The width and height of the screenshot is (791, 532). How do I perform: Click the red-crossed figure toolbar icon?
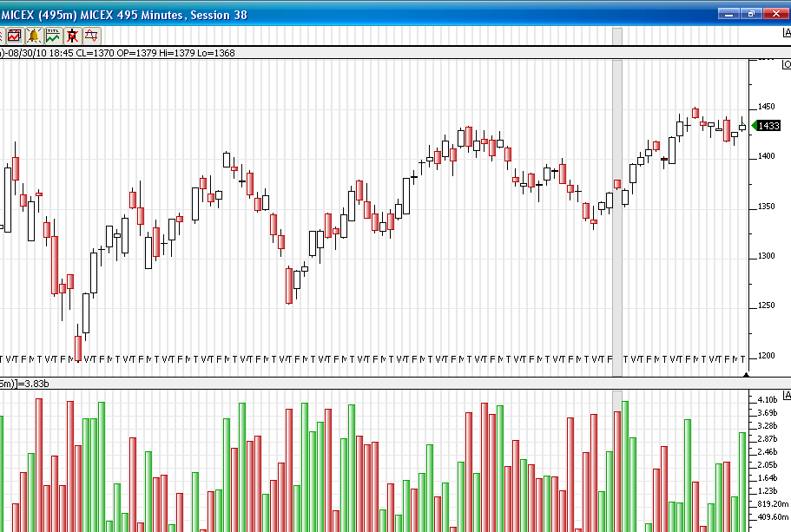[72, 36]
